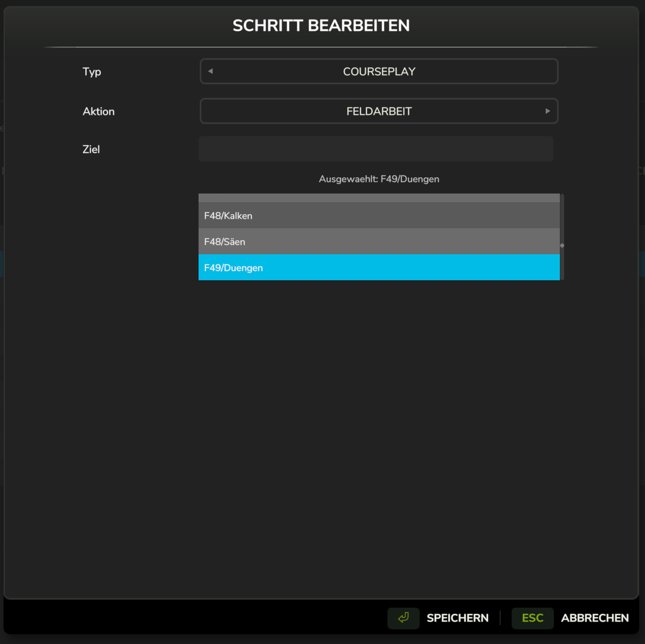Click the Enter key icon for saving
Viewport: 645px width, 644px height.
coord(403,617)
